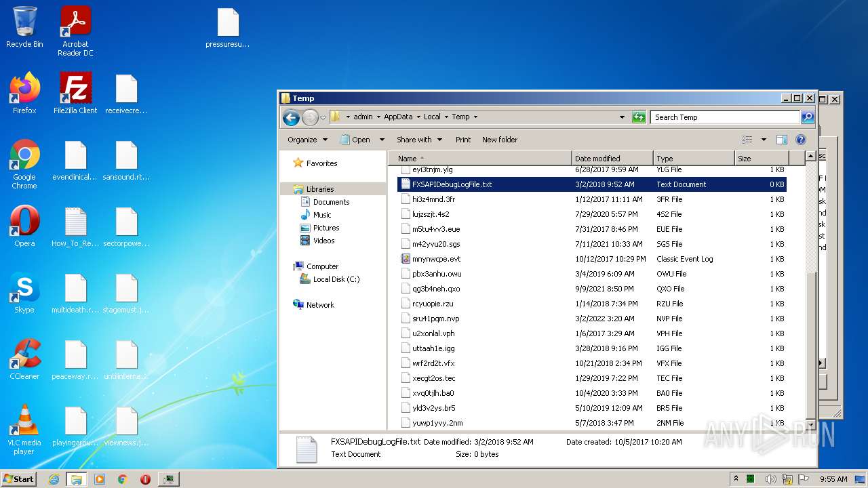868x488 pixels.
Task: Select file pbx3anhu.owu
Action: pyautogui.click(x=591, y=274)
